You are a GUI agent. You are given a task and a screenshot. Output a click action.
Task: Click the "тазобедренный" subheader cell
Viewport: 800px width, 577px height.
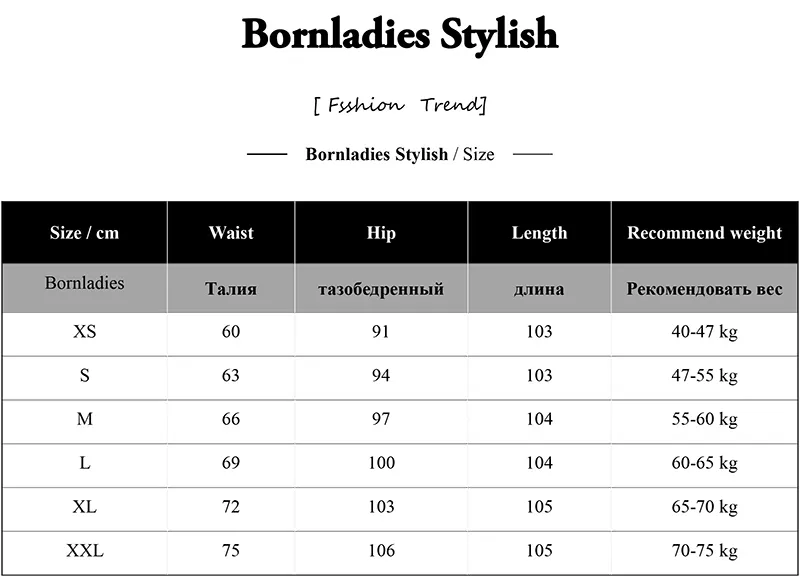(x=381, y=289)
